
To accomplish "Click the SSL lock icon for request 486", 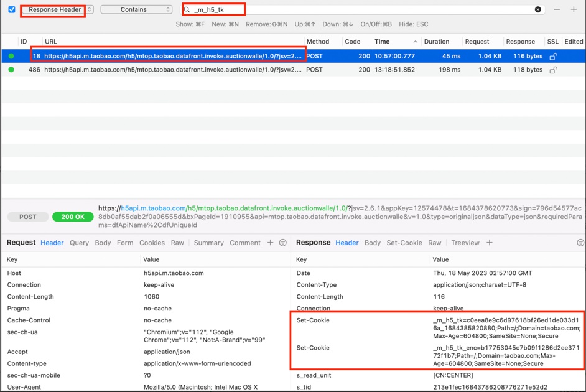I will [x=553, y=70].
